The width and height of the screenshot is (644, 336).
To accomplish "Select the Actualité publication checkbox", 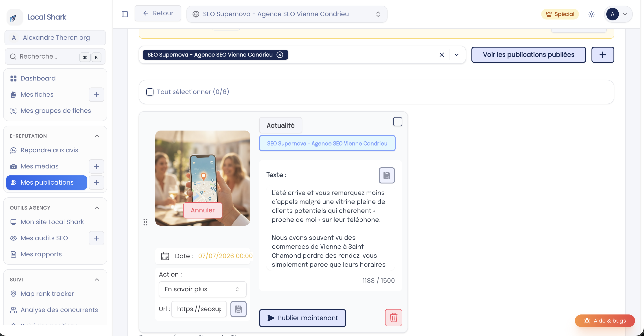I will pos(397,122).
